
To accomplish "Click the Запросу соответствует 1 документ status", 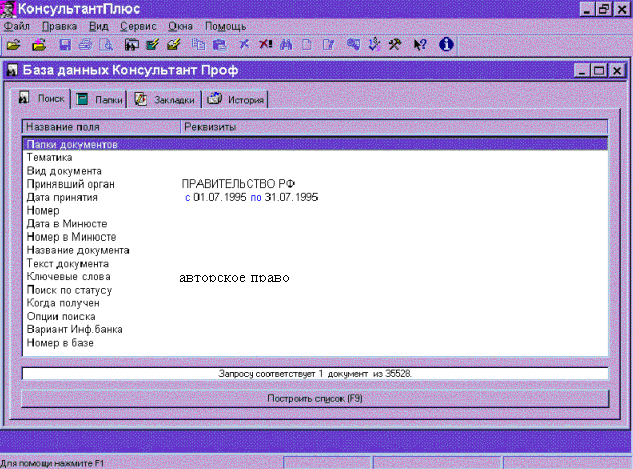I will 315,374.
